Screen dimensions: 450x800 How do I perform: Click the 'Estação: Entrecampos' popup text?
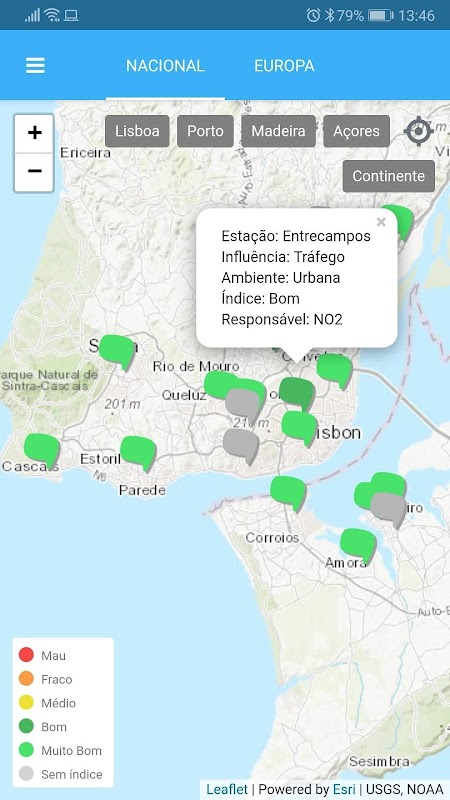[x=296, y=236]
